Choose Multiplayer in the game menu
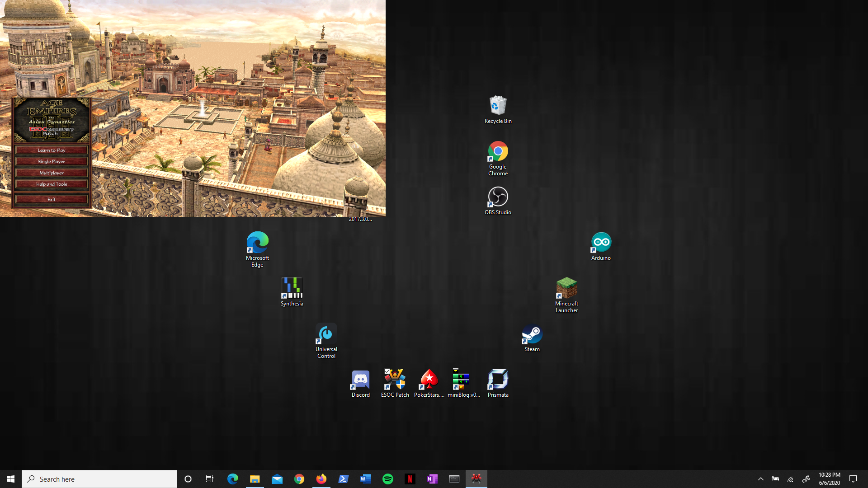Image resolution: width=868 pixels, height=488 pixels. 52,173
